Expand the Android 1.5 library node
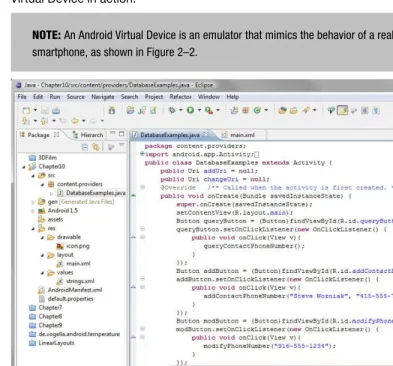Viewport: 393px width, 366px height. pyautogui.click(x=33, y=211)
